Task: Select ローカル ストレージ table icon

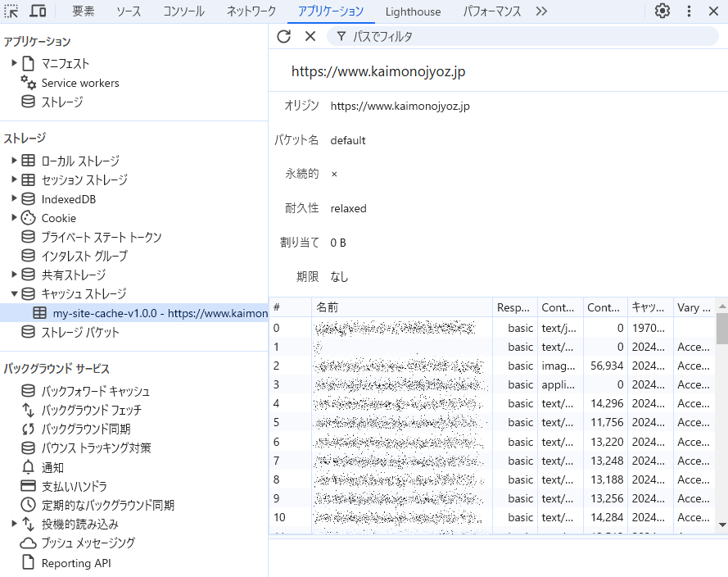Action: click(29, 161)
